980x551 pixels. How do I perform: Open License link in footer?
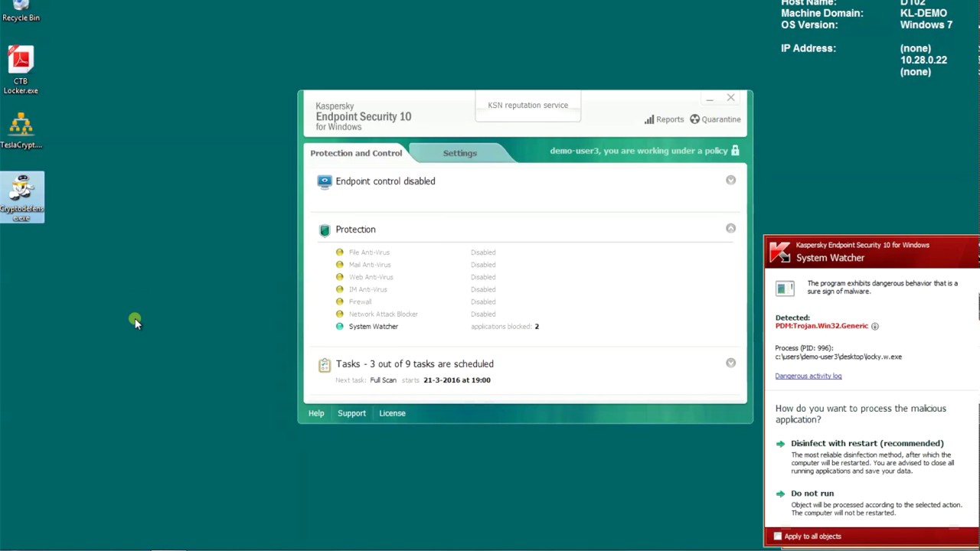tap(392, 413)
